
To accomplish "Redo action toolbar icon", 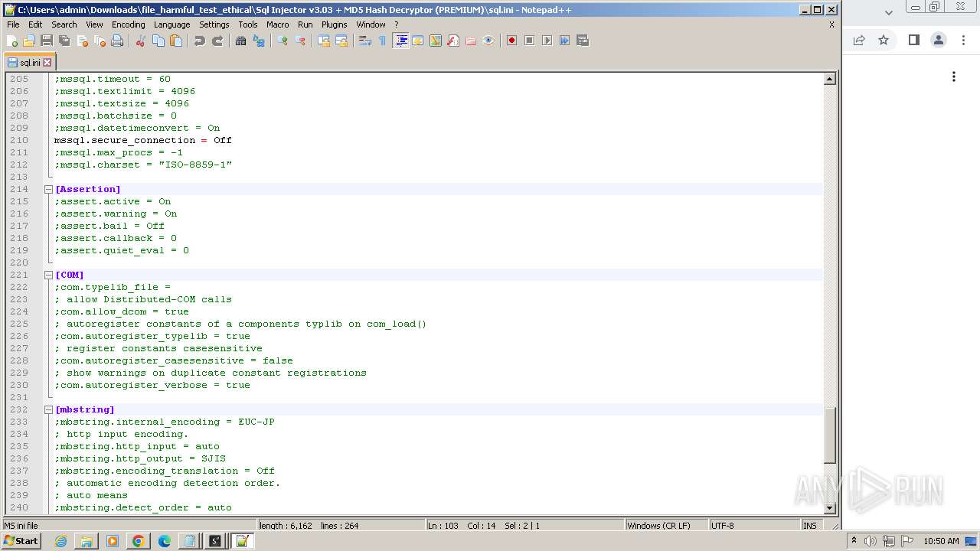I will pos(217,41).
